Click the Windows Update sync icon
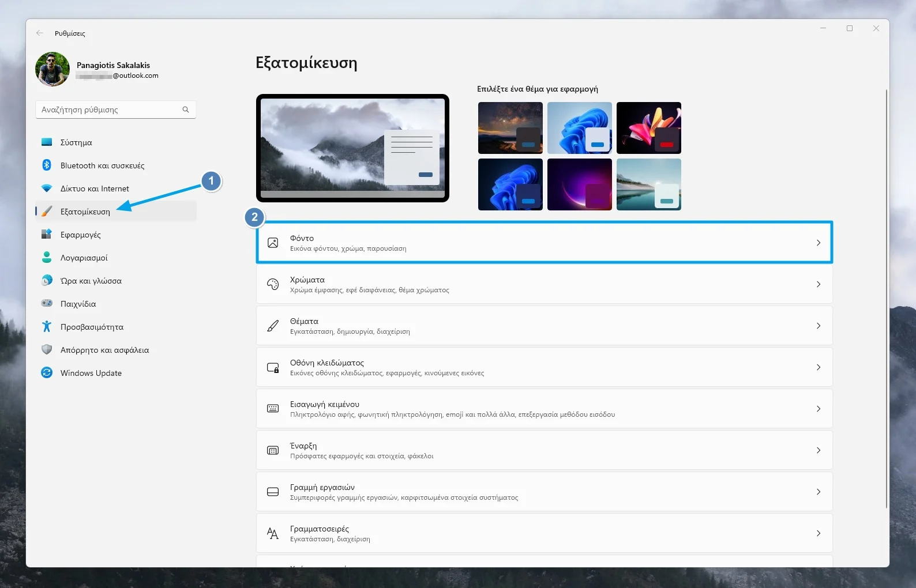Screen dimensions: 916x588 (47, 373)
